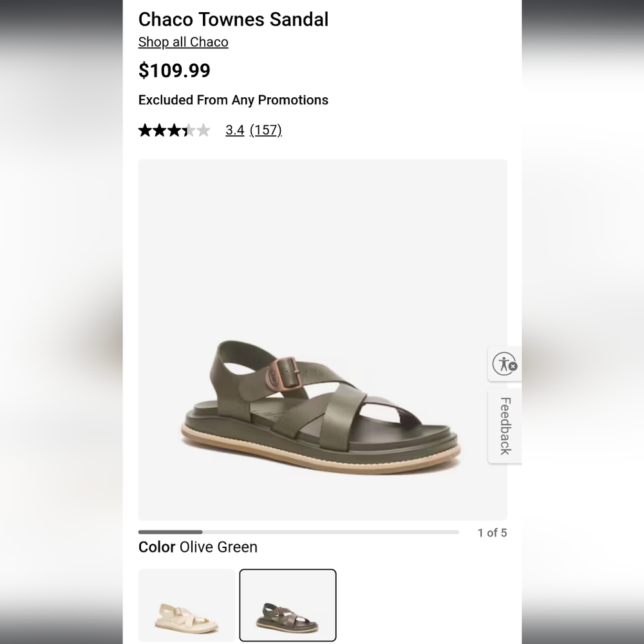Open the Shop all Chaco page
Screen dimensions: 644x644
pos(183,42)
